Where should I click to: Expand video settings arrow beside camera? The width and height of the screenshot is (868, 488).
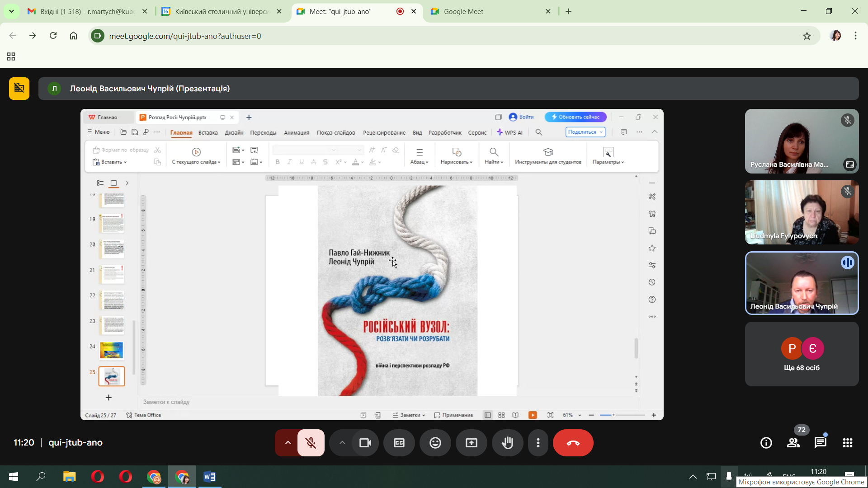click(x=342, y=443)
